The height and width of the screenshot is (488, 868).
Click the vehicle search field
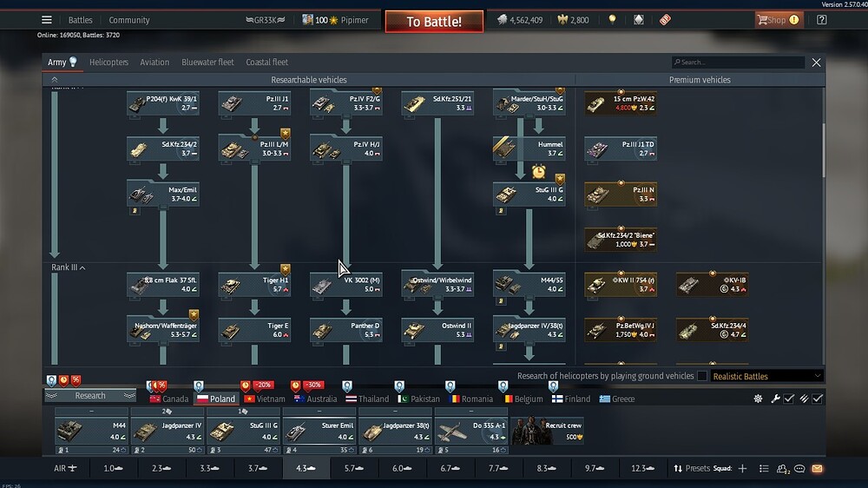click(738, 62)
